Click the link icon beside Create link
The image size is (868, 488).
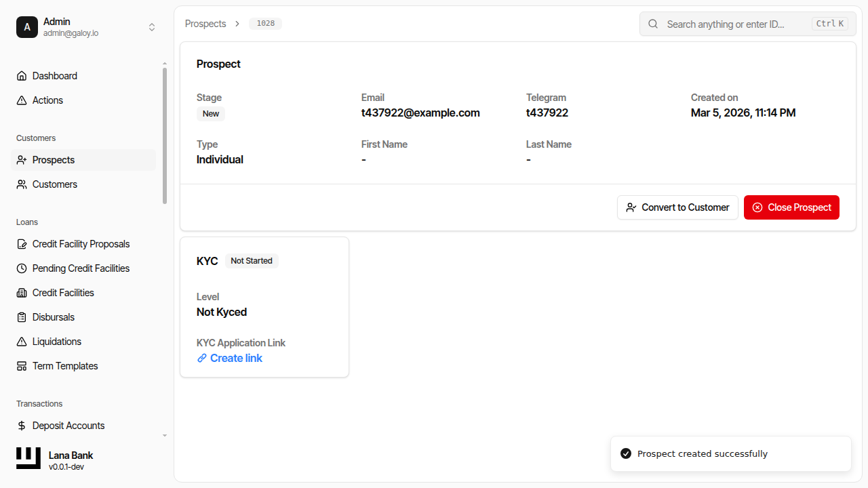click(201, 358)
